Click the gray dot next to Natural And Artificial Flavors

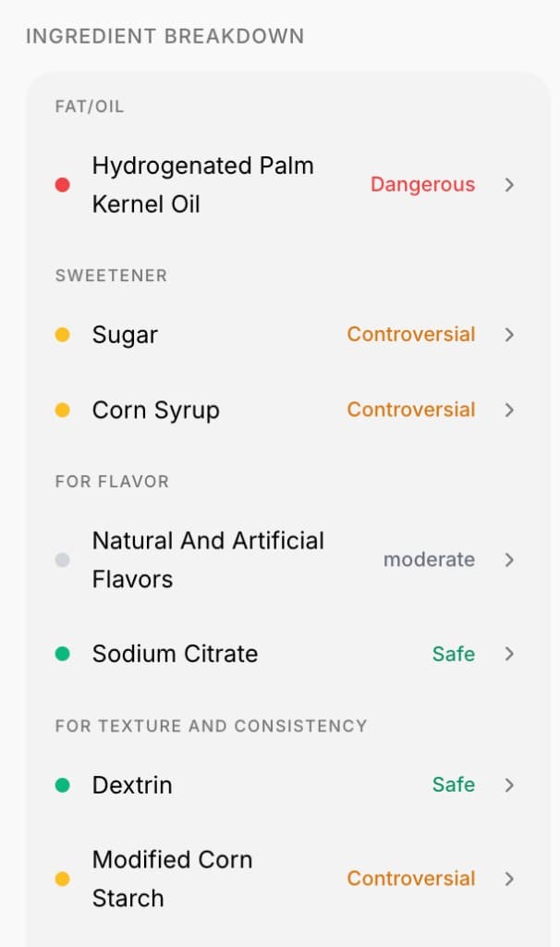point(63,560)
